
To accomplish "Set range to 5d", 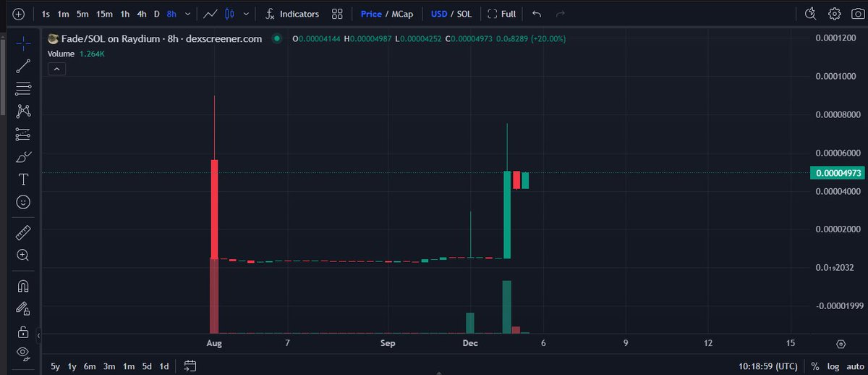I will click(147, 366).
